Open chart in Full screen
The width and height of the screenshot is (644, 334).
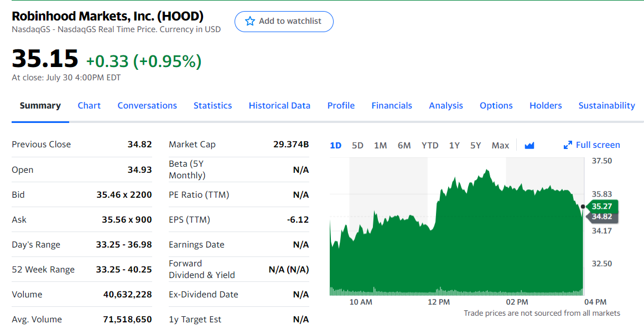(x=592, y=145)
